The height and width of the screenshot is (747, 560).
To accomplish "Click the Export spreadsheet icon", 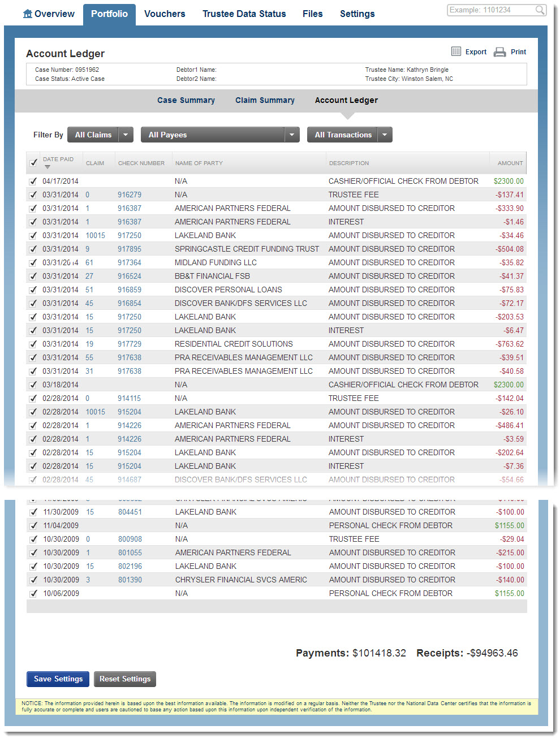I will point(456,51).
